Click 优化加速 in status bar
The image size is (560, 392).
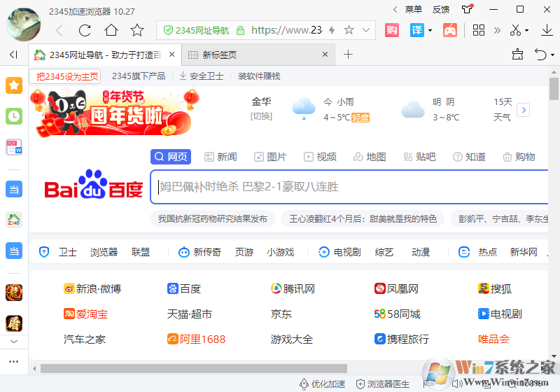pos(322,384)
